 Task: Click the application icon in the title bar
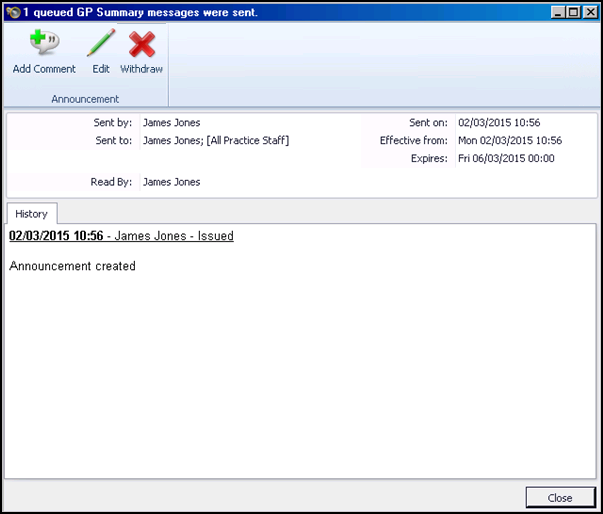coord(12,10)
